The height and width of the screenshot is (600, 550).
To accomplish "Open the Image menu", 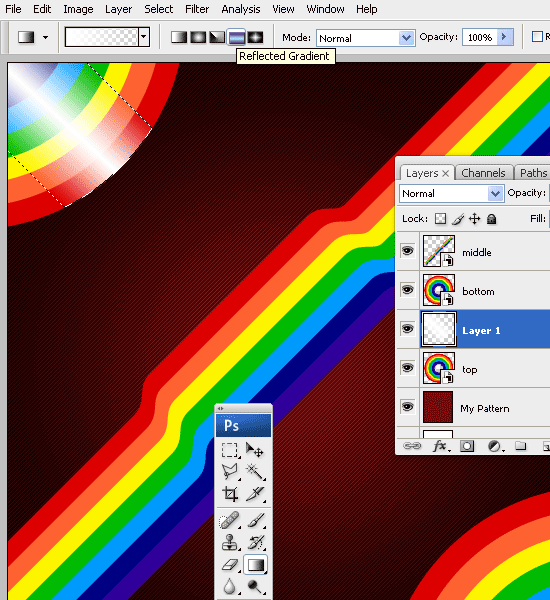I will point(78,9).
